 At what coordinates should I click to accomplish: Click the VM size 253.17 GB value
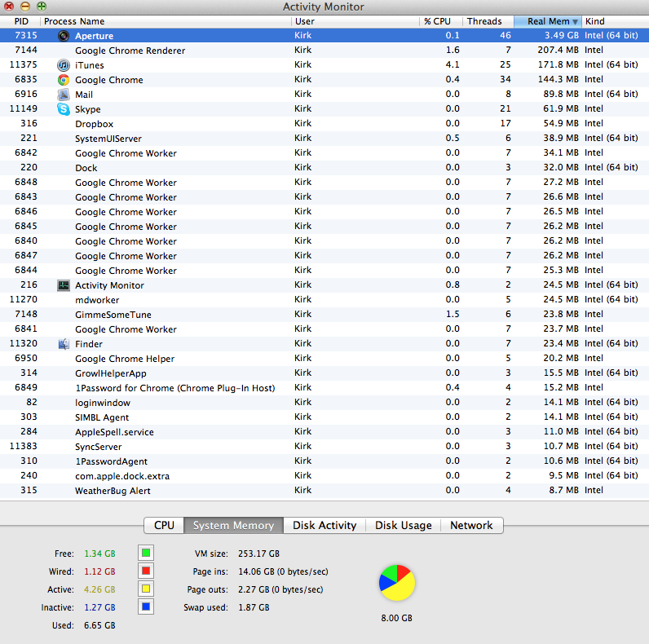258,554
